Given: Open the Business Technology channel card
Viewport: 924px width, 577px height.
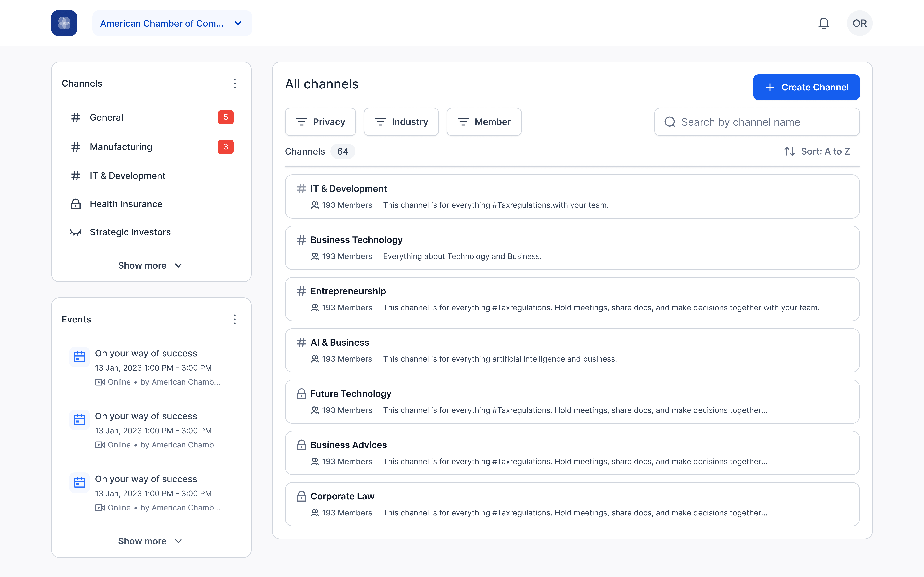Looking at the screenshot, I should click(x=572, y=248).
